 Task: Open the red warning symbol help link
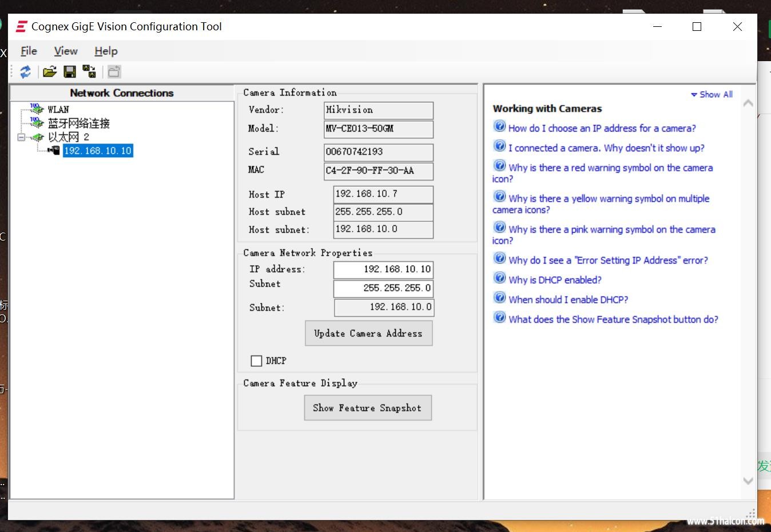(x=602, y=173)
